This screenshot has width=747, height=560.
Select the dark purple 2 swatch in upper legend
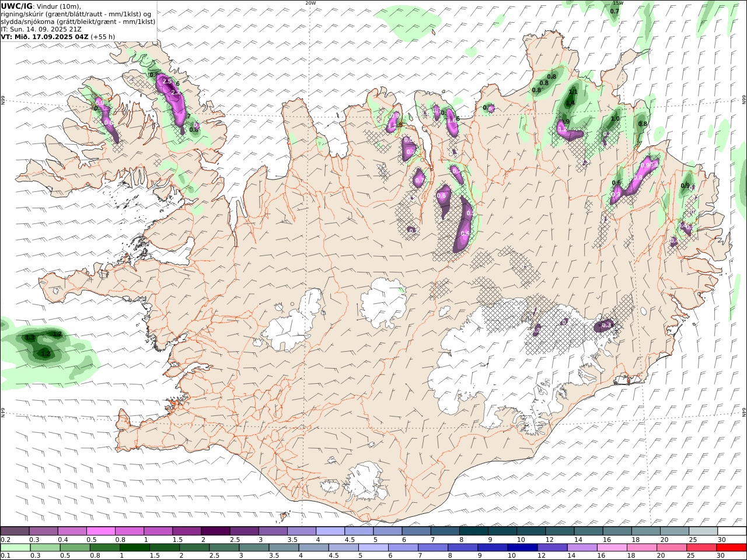(x=215, y=531)
